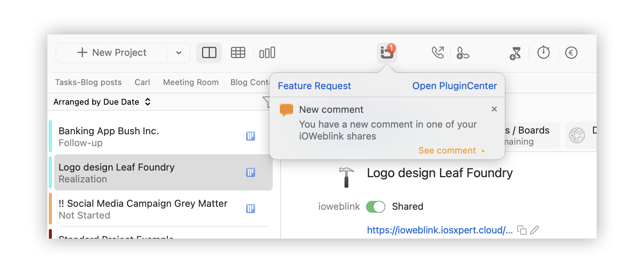This screenshot has height=273, width=644.
Task: Open the Meeting Room tab
Action: pyautogui.click(x=191, y=82)
